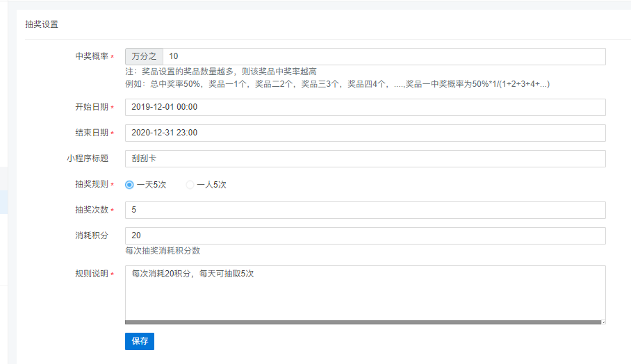Click inside the 规则说明 text area
Viewport: 631px width, 364px height.
tap(365, 295)
